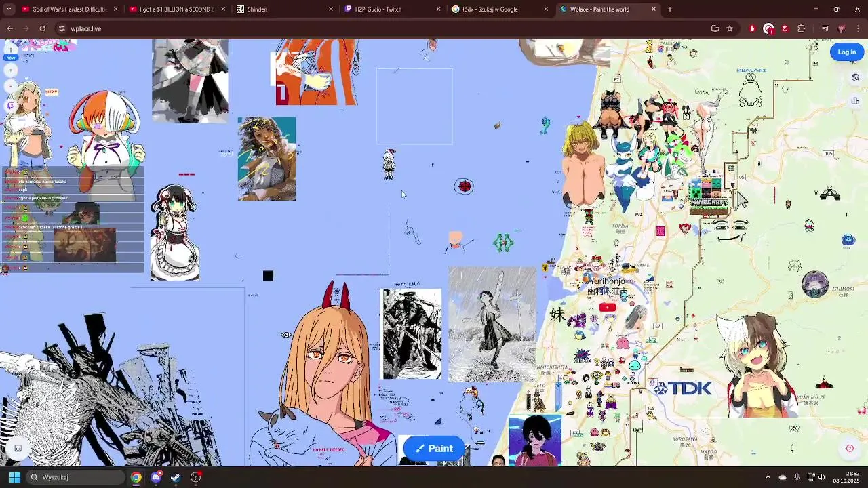Viewport: 868px width, 488px height.
Task: Open the Chrome profile avatar
Action: [x=842, y=28]
